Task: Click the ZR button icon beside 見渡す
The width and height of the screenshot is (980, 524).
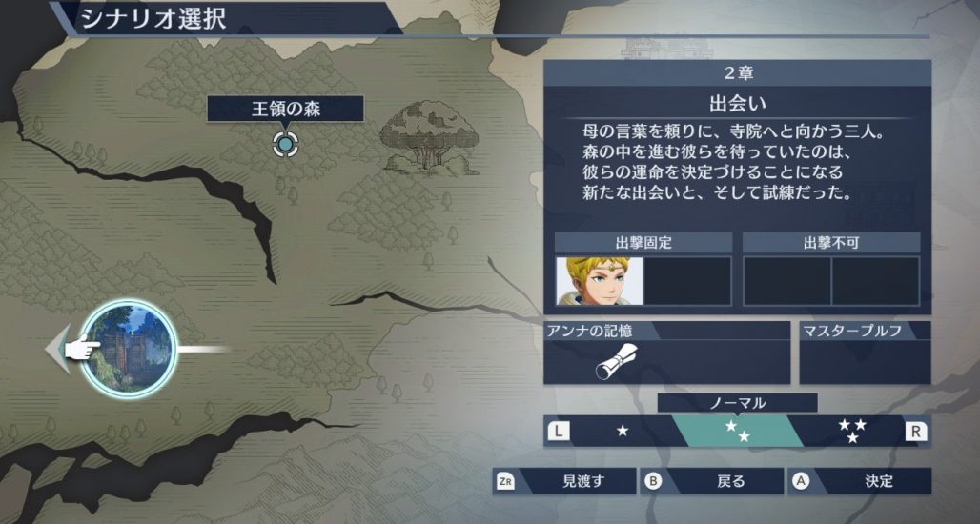Action: (505, 481)
